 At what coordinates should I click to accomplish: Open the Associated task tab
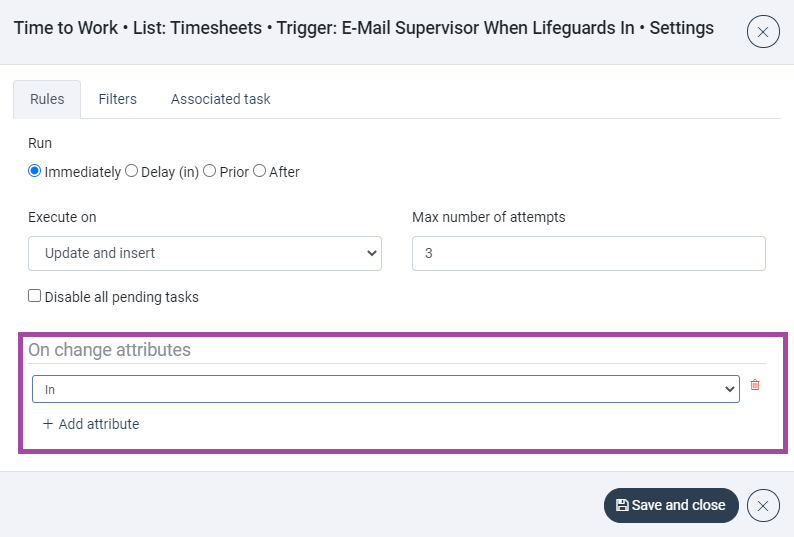220,99
